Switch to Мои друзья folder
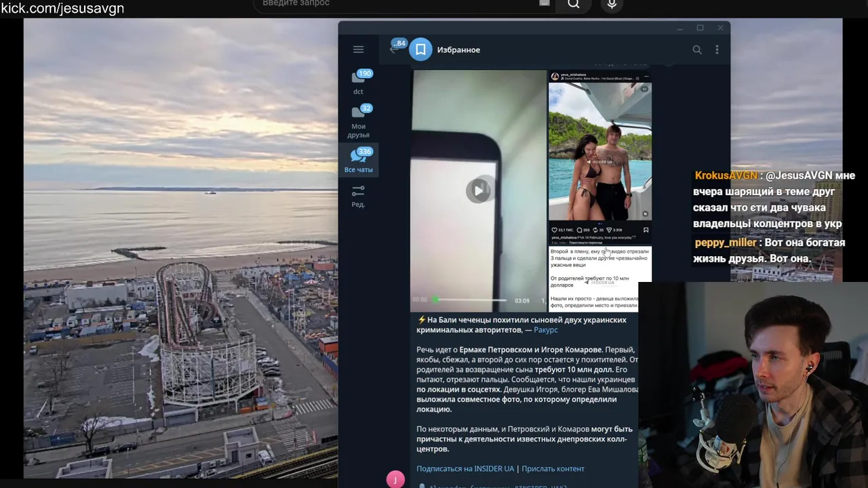868x488 pixels. point(358,122)
